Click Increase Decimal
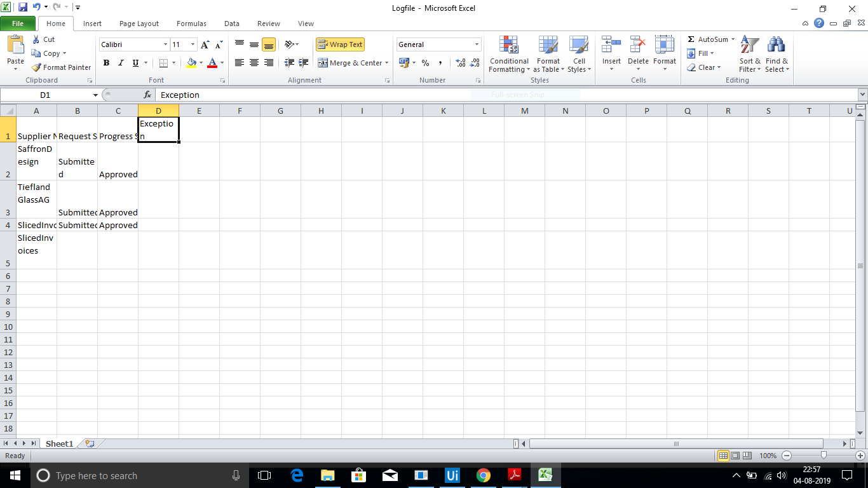The image size is (868, 488). pyautogui.click(x=459, y=63)
